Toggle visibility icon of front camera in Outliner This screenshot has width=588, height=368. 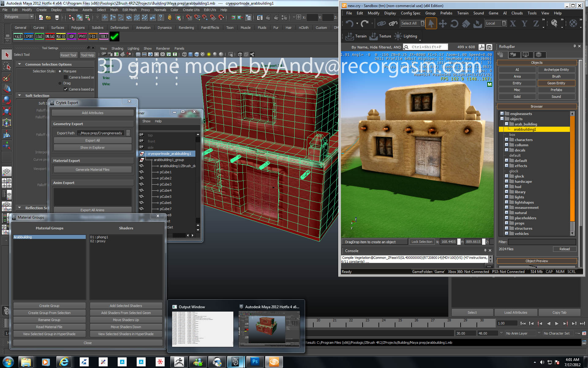[x=141, y=141]
